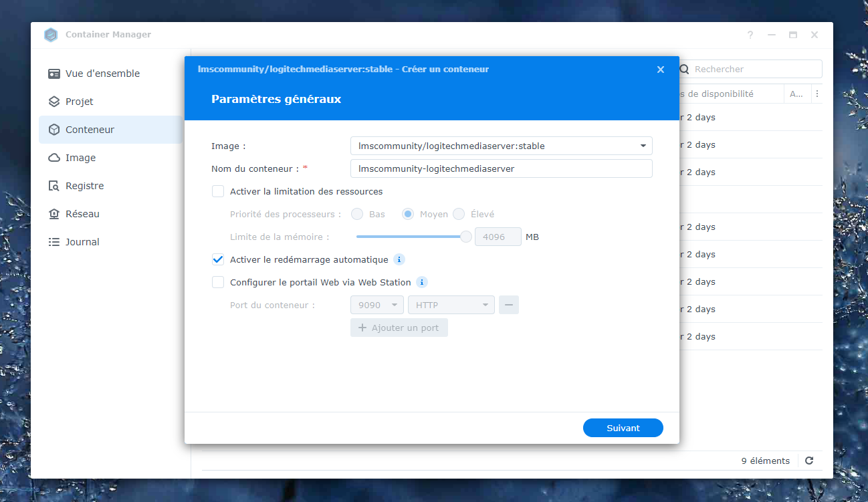Click the Priorité des processeurs label

pos(286,214)
